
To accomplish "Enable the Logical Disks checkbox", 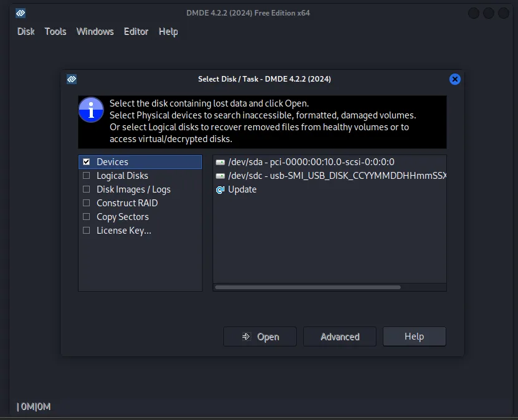I will tap(87, 176).
